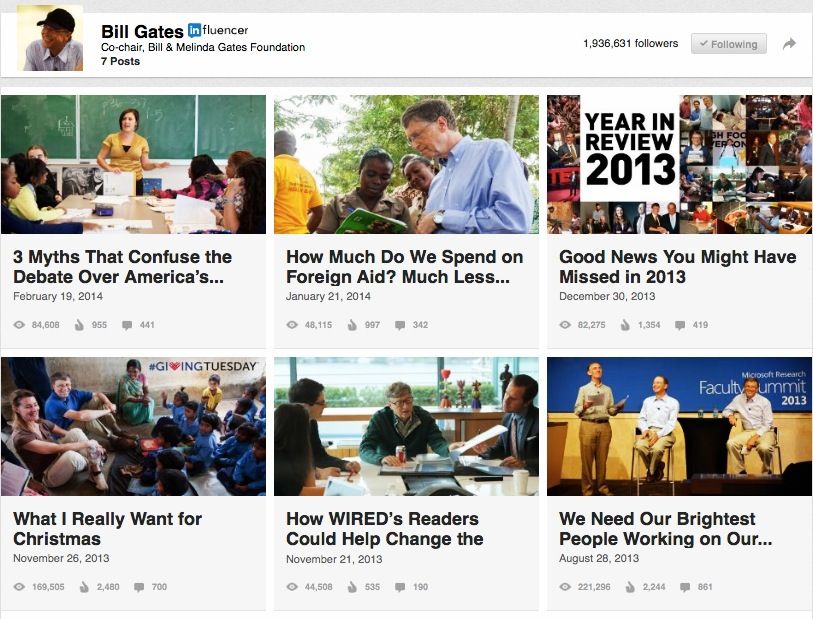Open Faculty Summit 2013 post image
Viewport: 813px width, 619px height.
680,426
